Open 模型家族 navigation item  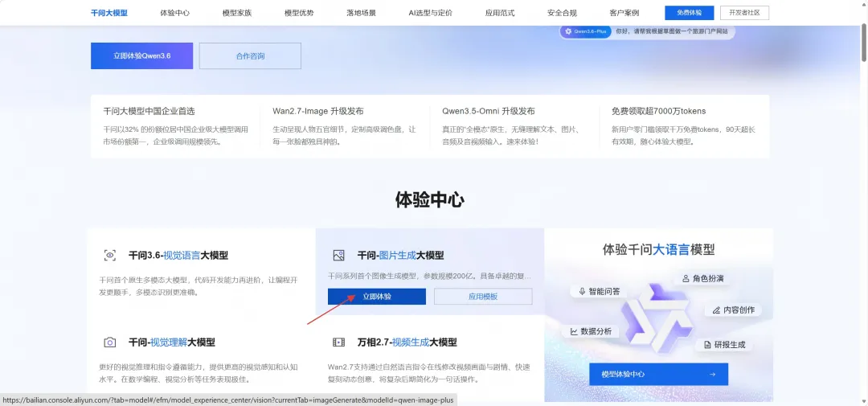237,13
